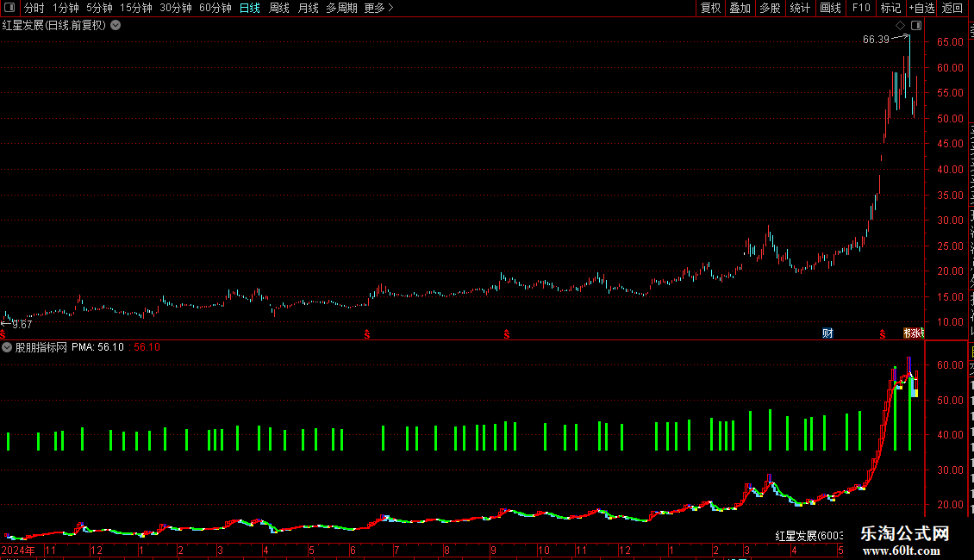Click the S marker near September
The image size is (974, 560).
[x=507, y=334]
